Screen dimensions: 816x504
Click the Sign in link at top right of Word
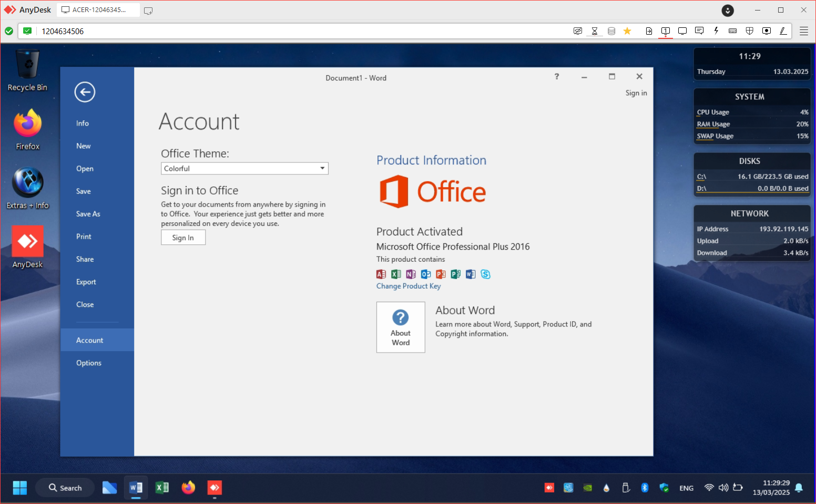tap(636, 92)
